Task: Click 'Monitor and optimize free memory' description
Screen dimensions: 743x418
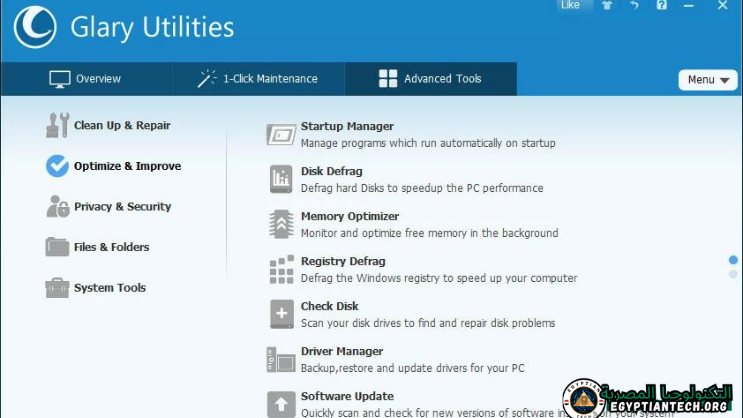Action: [430, 233]
